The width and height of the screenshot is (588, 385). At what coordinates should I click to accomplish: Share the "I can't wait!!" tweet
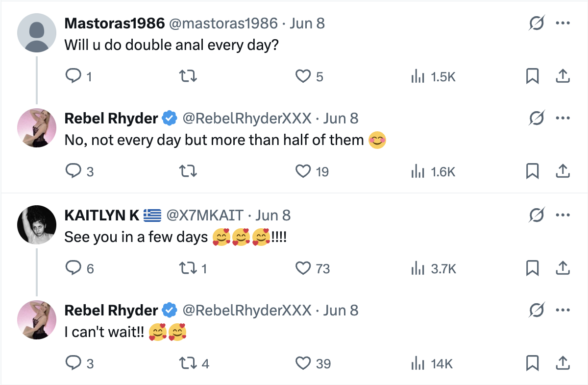click(x=563, y=363)
